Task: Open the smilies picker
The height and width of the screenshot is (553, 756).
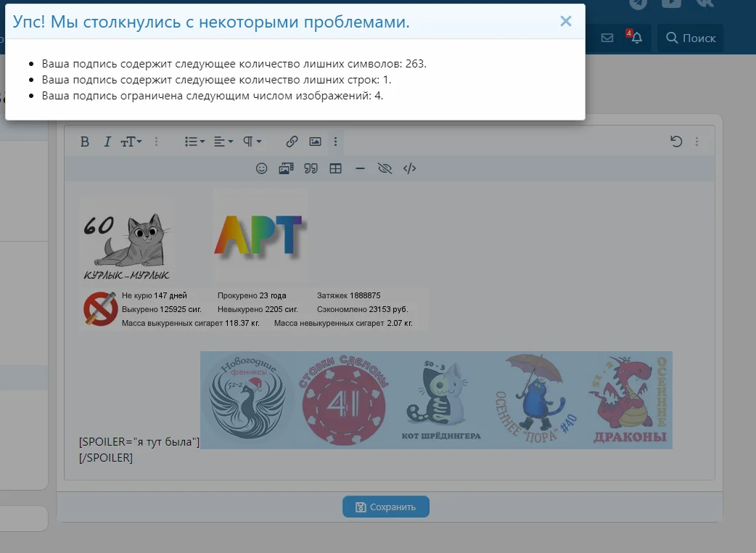Action: 261,168
